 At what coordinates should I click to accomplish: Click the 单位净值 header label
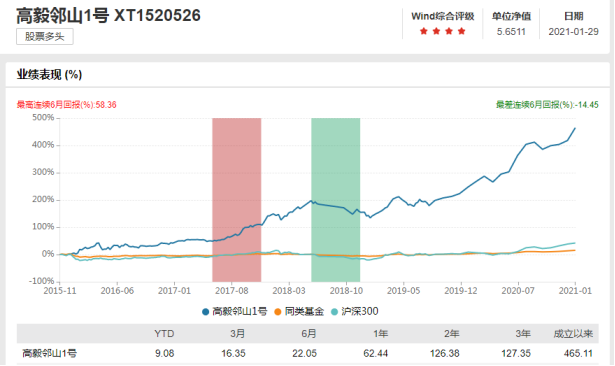pyautogui.click(x=511, y=16)
